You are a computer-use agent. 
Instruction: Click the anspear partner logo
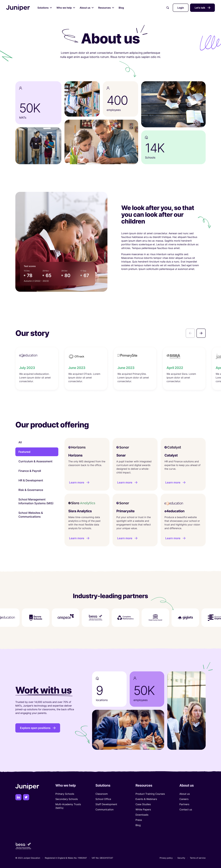[x=65, y=617]
